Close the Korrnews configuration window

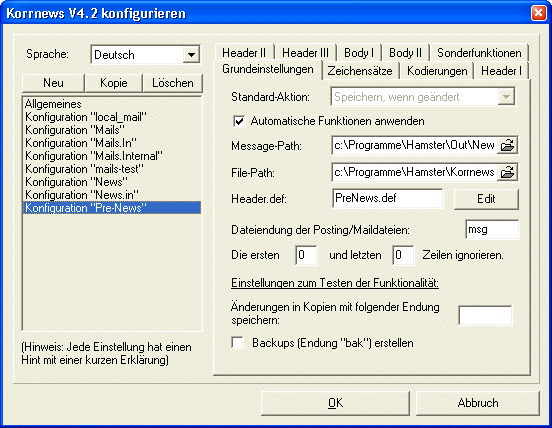point(538,13)
